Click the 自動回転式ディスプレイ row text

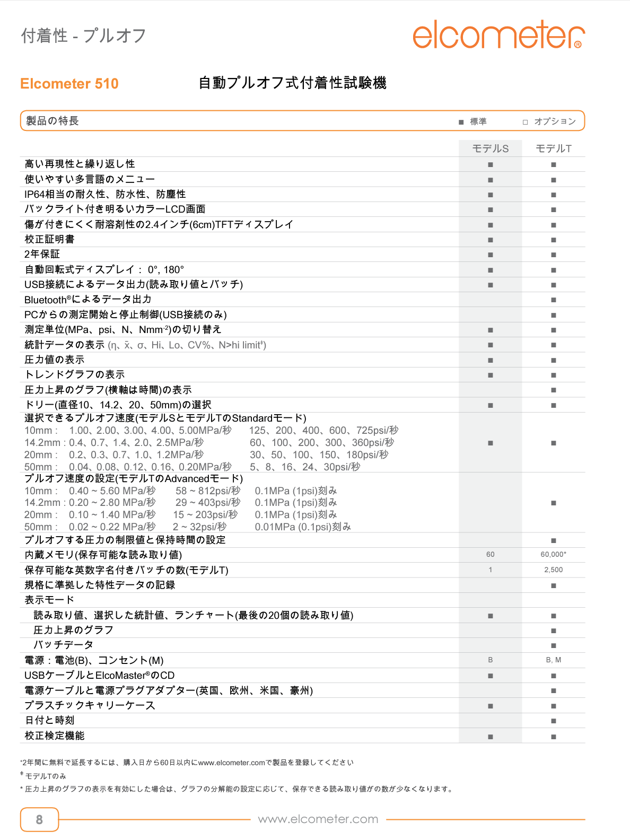point(104,269)
